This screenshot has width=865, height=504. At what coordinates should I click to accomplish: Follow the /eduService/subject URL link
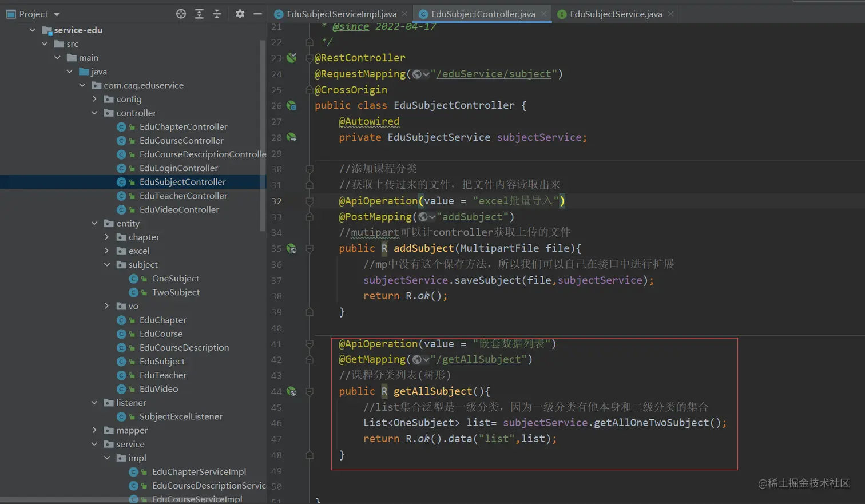pyautogui.click(x=494, y=74)
